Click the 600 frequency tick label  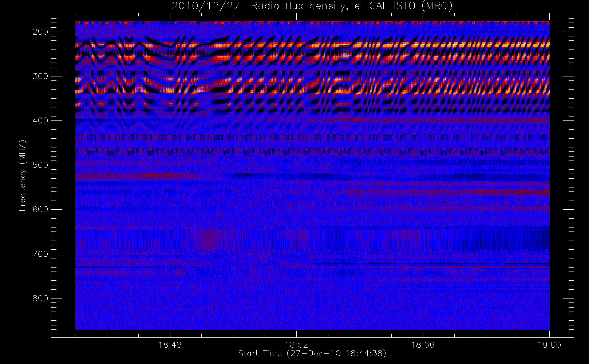[x=40, y=209]
